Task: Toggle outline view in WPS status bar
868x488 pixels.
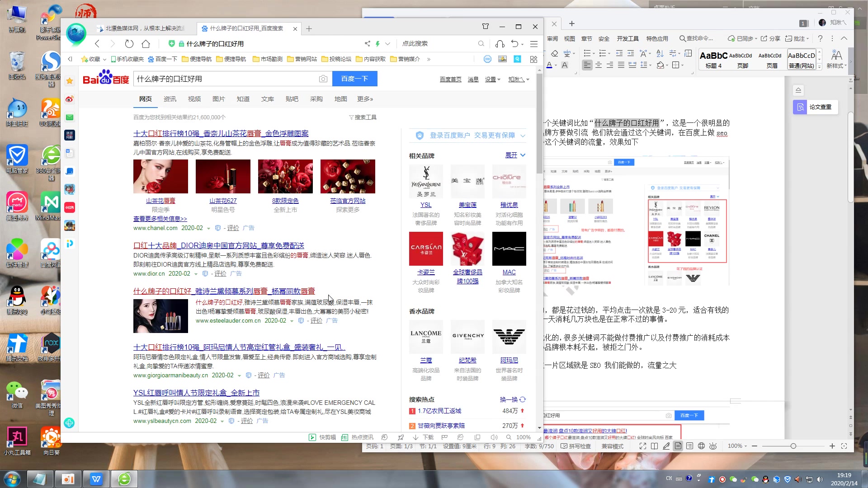Action: point(689,446)
